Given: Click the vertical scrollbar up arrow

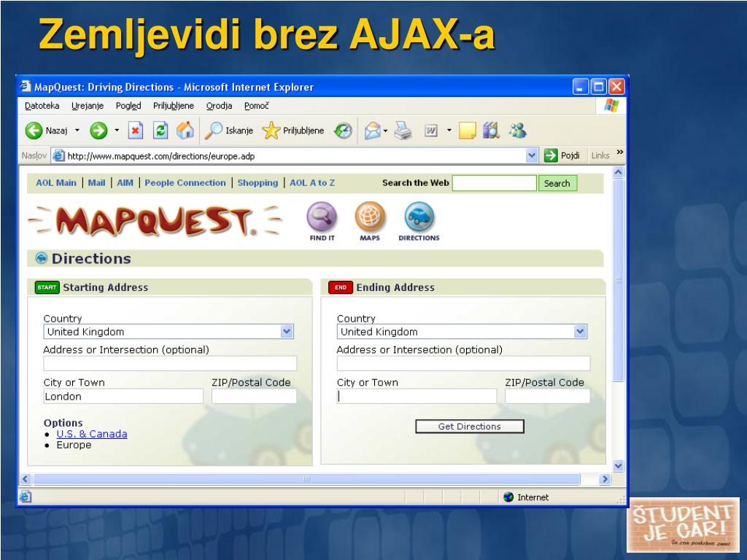Looking at the screenshot, I should pos(619,172).
